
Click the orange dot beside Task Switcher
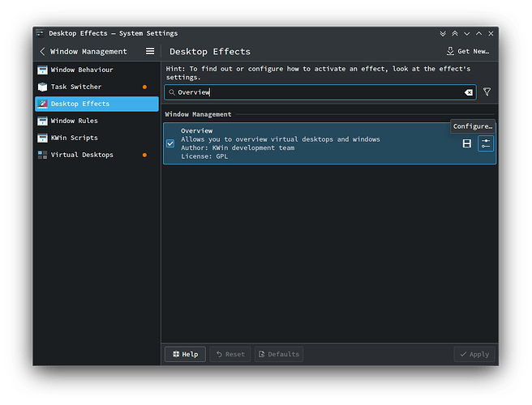(x=144, y=87)
